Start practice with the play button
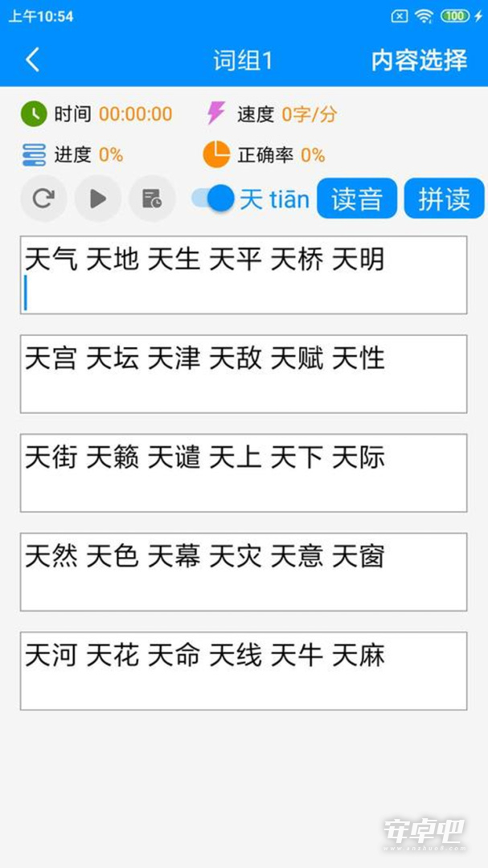This screenshot has width=488, height=868. [x=98, y=199]
